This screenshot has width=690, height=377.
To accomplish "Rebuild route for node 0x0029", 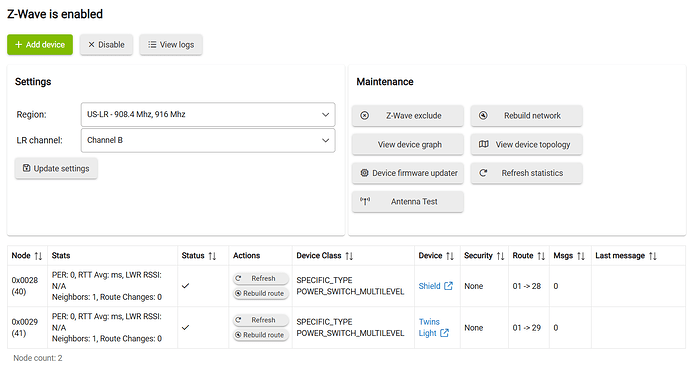I will (261, 335).
